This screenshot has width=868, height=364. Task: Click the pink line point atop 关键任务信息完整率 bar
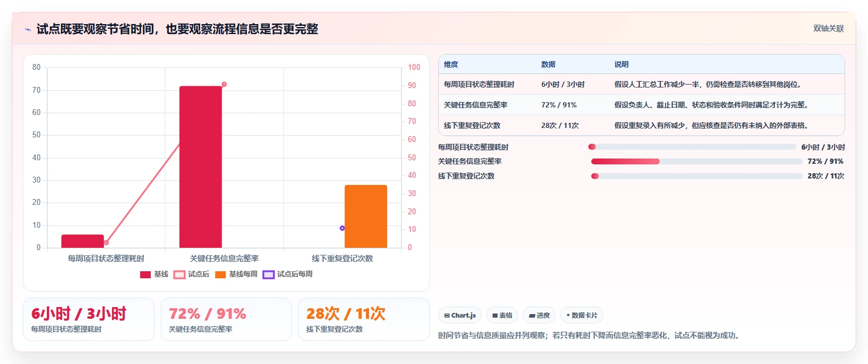[224, 85]
